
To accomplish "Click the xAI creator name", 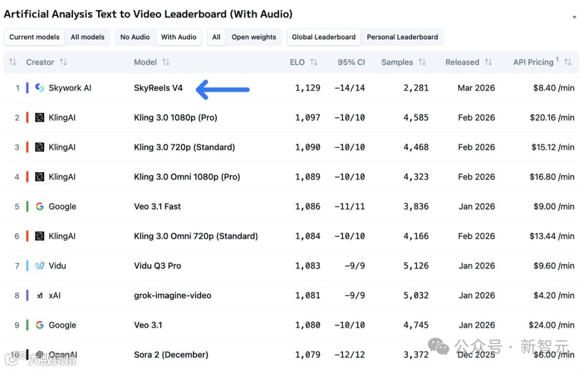I will tap(55, 295).
